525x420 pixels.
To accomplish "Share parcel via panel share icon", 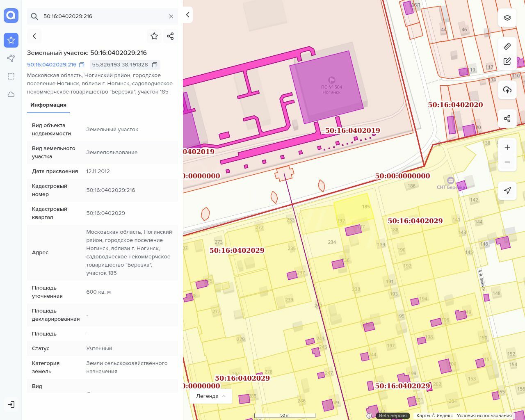I will (171, 36).
